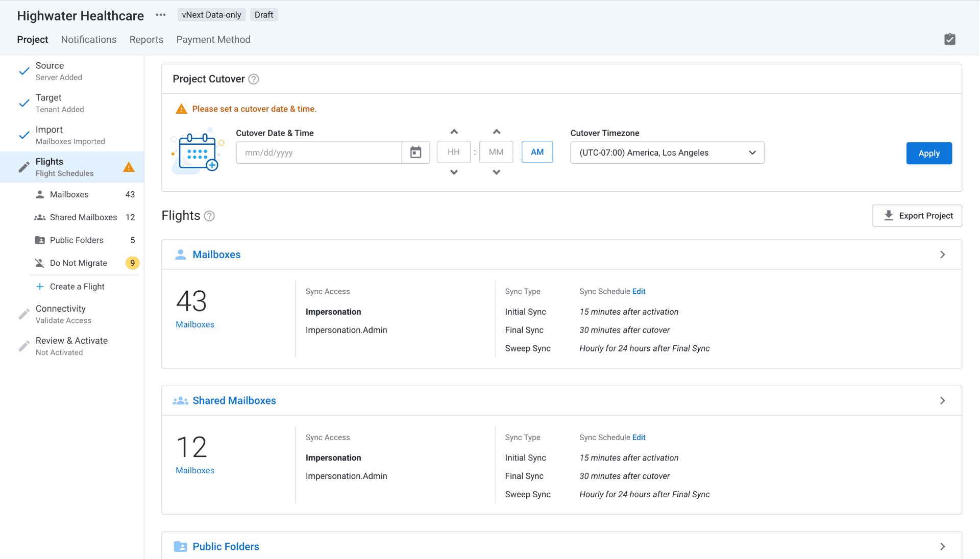Click the Do Not Migrate count badge 9
This screenshot has width=980, height=559.
click(132, 263)
